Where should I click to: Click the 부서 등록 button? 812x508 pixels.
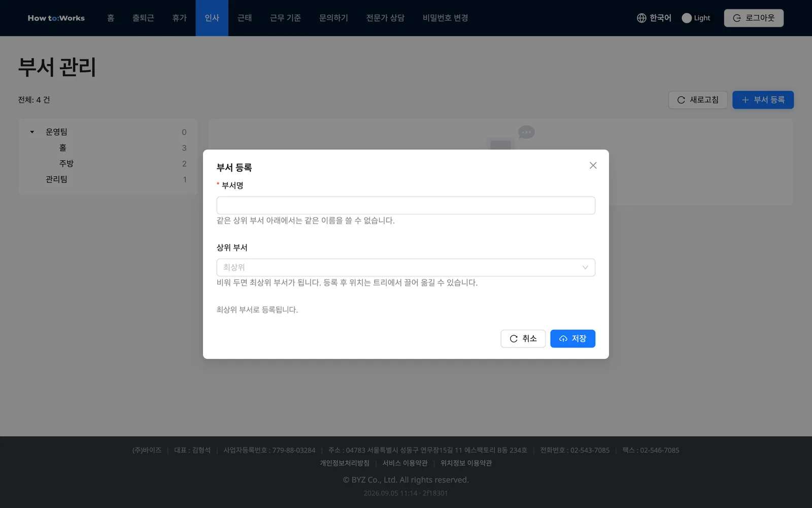pyautogui.click(x=763, y=100)
